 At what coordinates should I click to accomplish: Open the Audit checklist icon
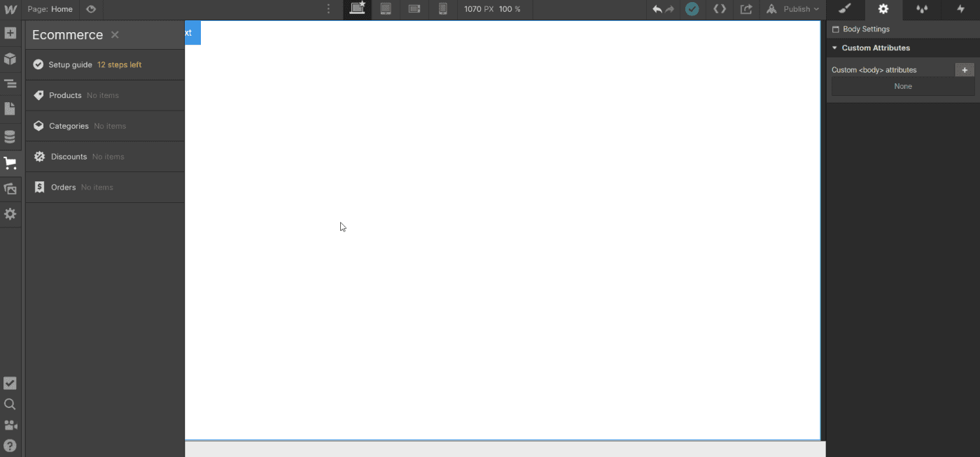point(10,384)
